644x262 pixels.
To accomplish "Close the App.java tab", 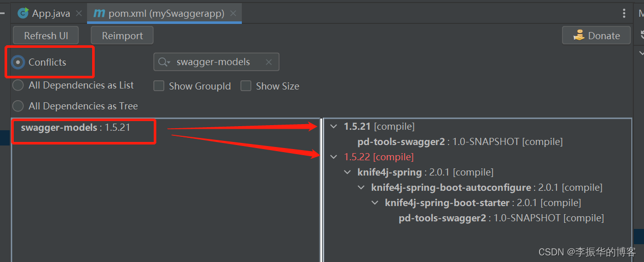I will point(78,14).
